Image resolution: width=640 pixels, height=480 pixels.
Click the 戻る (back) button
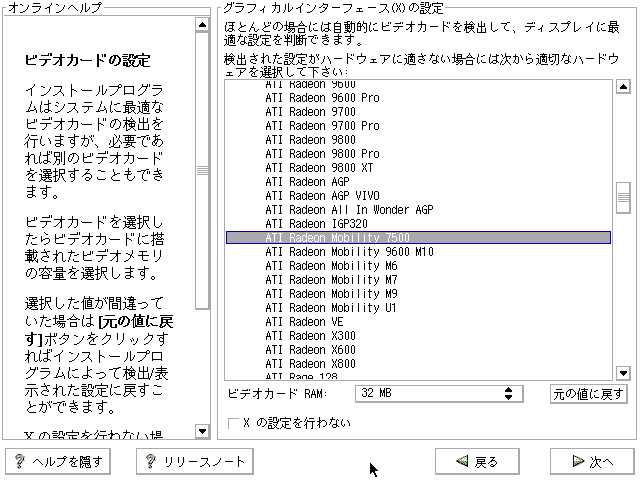(x=477, y=461)
